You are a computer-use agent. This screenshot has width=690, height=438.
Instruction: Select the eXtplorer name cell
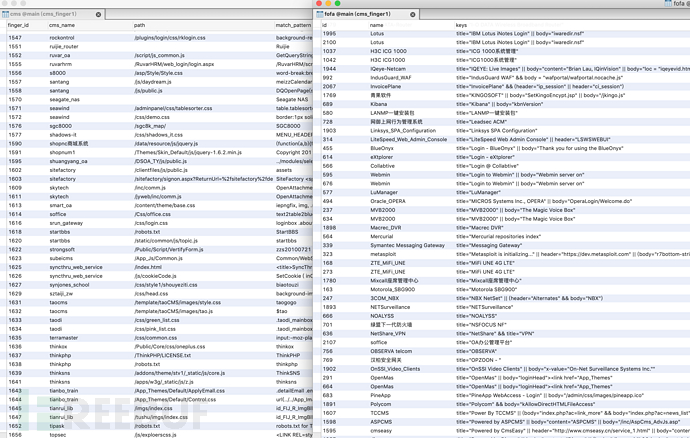click(x=382, y=157)
